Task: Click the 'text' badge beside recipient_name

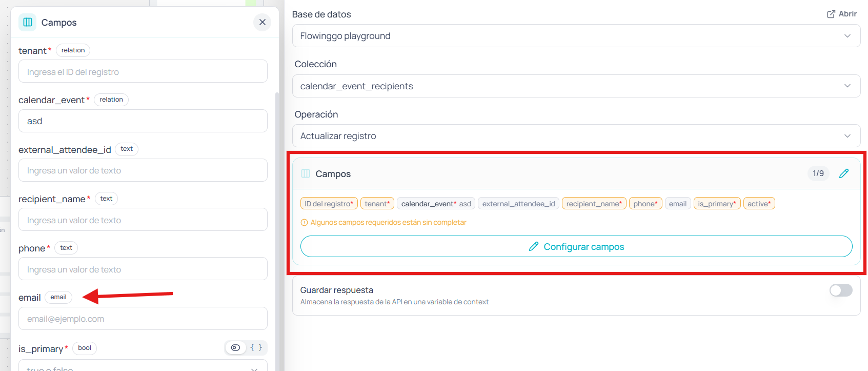Action: [x=107, y=199]
